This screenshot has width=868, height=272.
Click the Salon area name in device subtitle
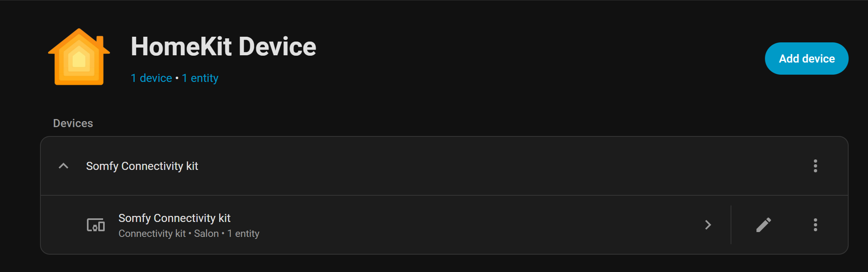(x=206, y=234)
